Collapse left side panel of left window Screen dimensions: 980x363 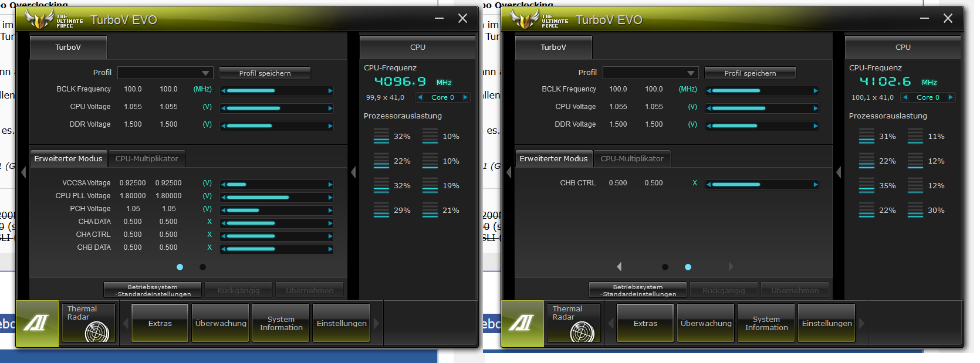23,172
